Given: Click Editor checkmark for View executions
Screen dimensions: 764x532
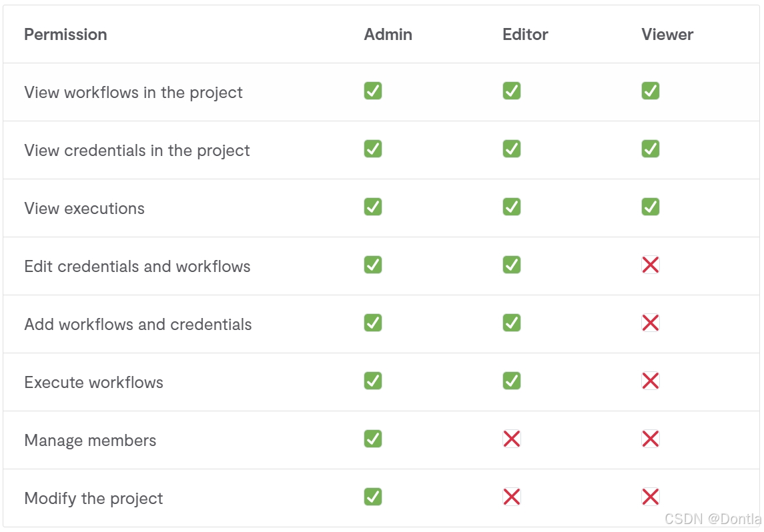Looking at the screenshot, I should (x=512, y=207).
